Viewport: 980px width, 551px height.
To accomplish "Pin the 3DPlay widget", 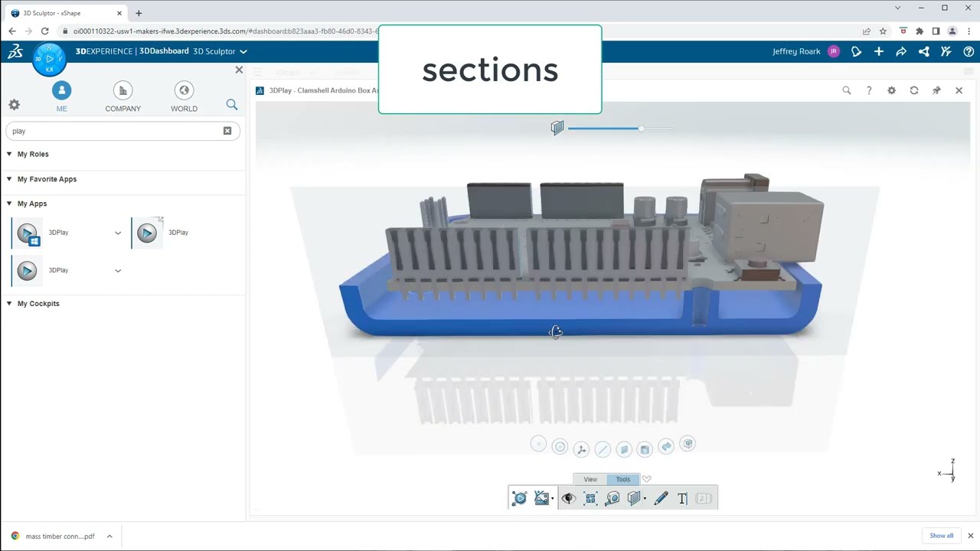I will 936,90.
